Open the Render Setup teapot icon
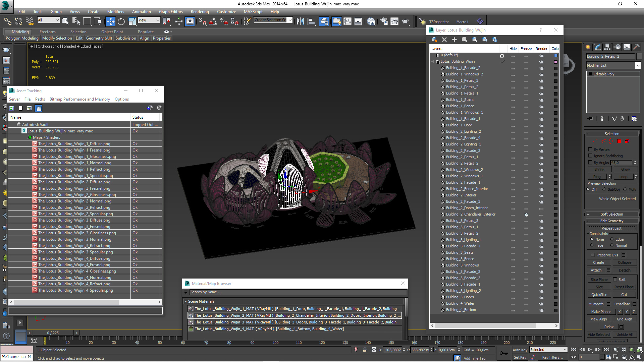 [x=384, y=21]
